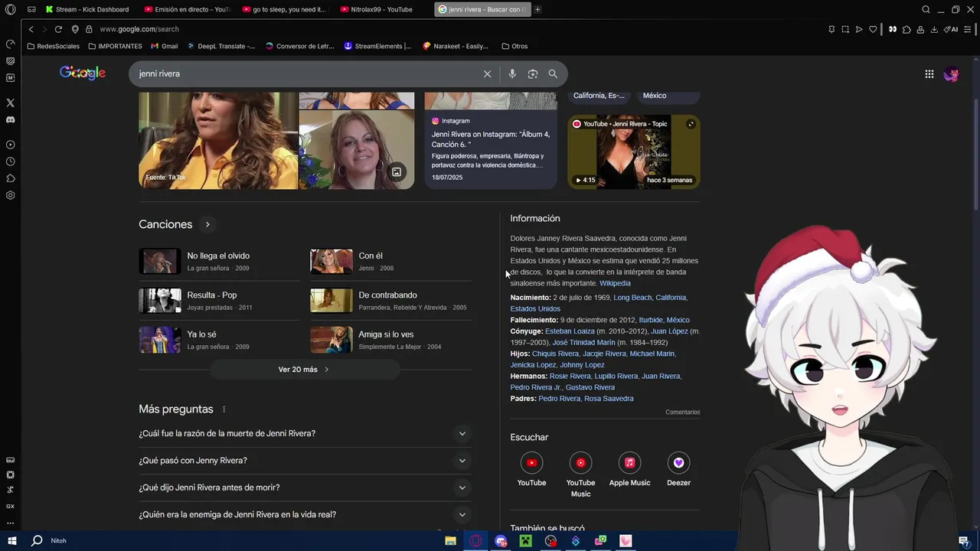
Task: Open browsing history from the sidebar clock
Action: [x=10, y=161]
